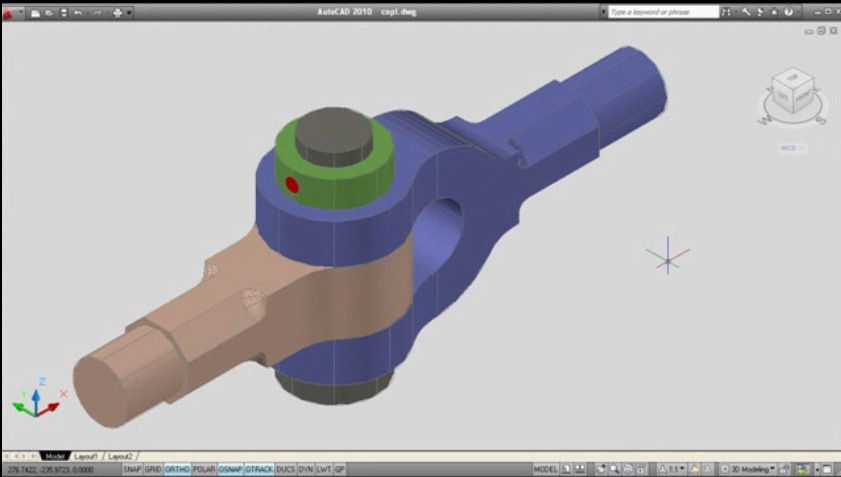This screenshot has width=841, height=477.
Task: Switch to the Layout2 tab
Action: click(x=120, y=456)
